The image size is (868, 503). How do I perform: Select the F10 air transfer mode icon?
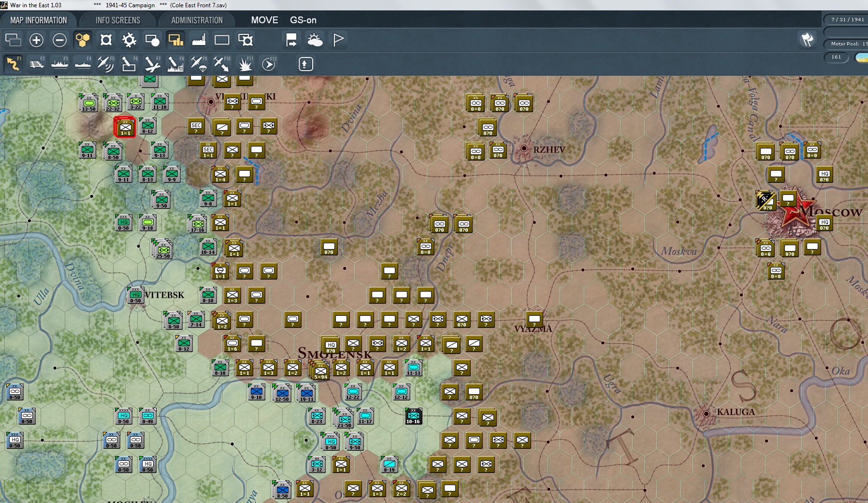click(222, 64)
